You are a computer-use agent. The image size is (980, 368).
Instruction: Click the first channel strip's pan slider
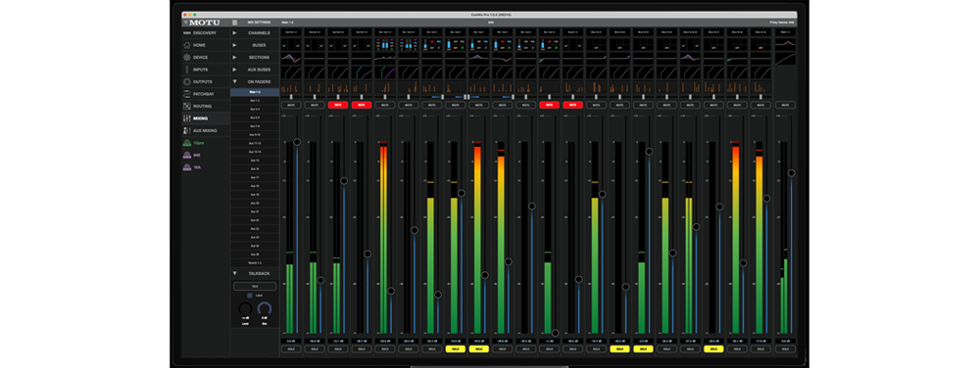pyautogui.click(x=291, y=97)
